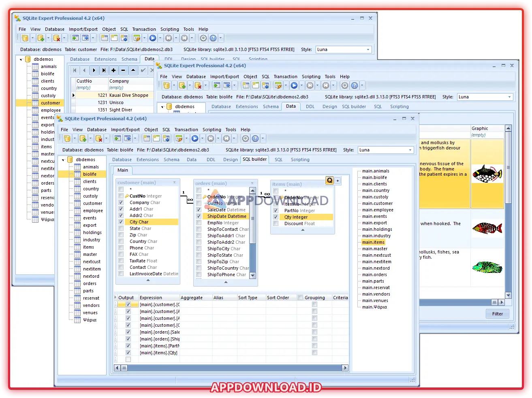Close the customer (main) table box
This screenshot has width=532, height=398.
[175, 183]
